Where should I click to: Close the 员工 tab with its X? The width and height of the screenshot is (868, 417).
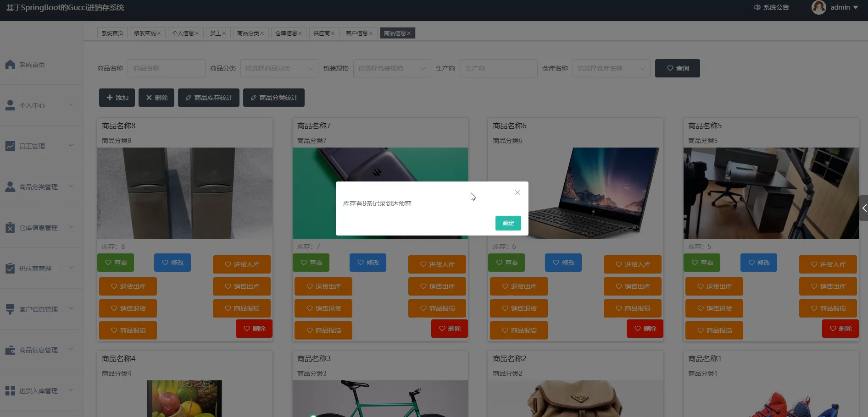[x=224, y=33]
